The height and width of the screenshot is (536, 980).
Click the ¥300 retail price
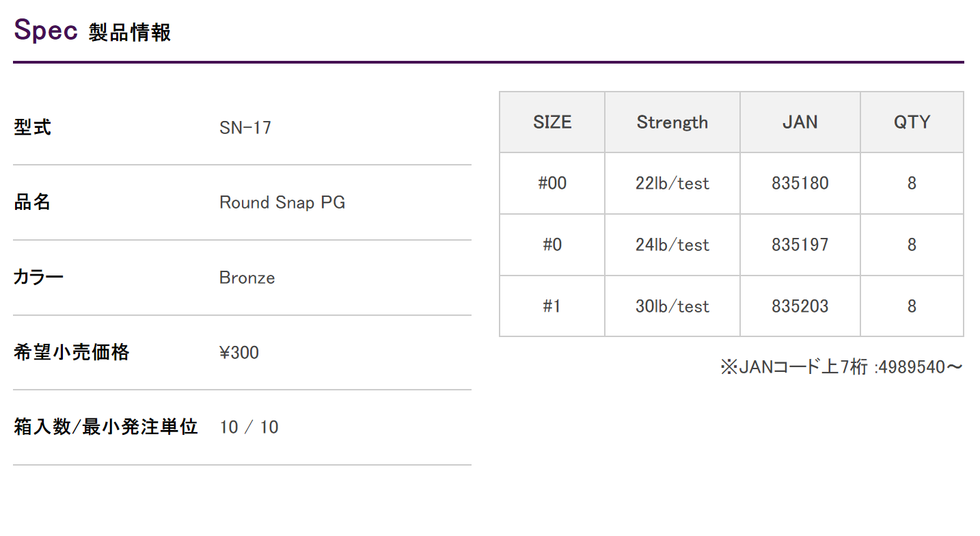tap(239, 353)
